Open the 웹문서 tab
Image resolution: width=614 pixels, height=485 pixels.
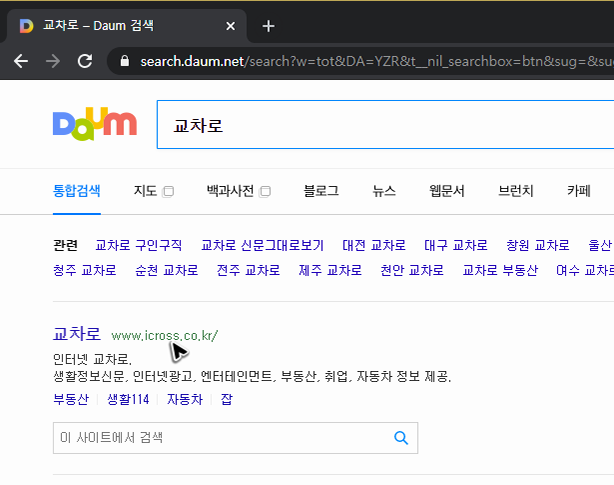click(x=447, y=191)
